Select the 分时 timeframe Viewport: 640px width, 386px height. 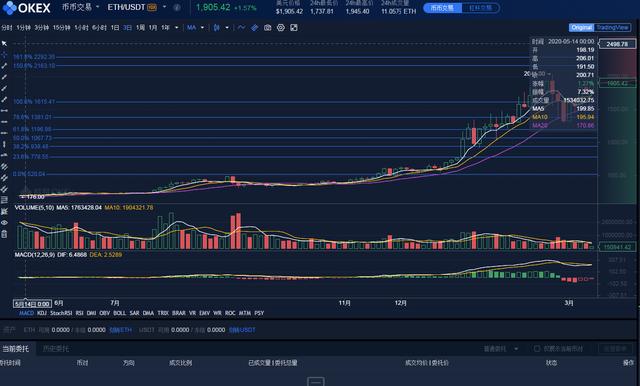(x=7, y=28)
